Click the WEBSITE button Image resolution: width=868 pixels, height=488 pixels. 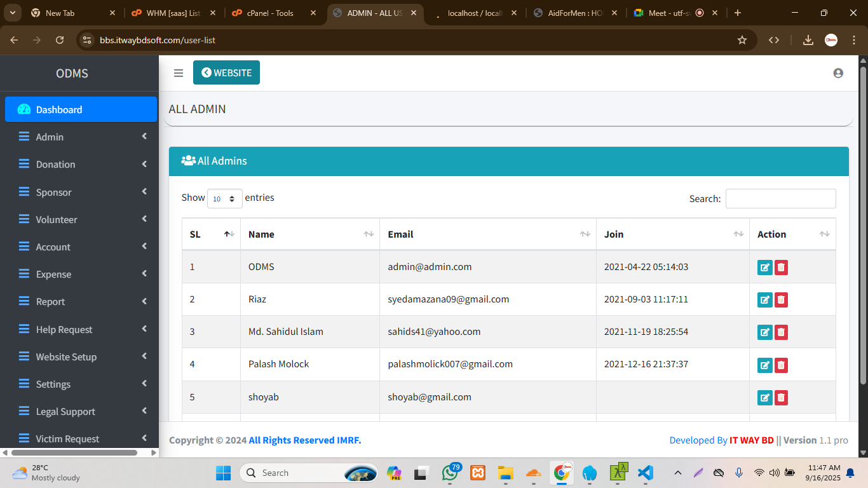pos(226,73)
